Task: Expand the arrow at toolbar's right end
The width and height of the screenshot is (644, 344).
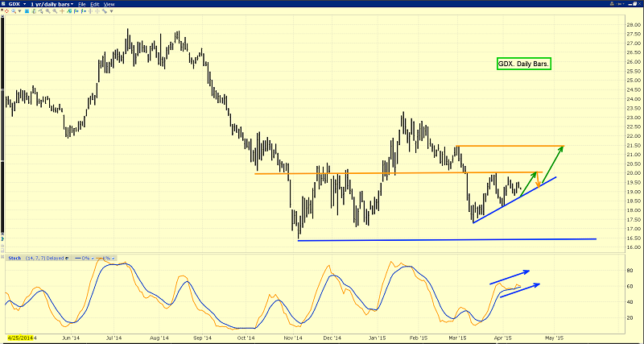Action: (111, 11)
